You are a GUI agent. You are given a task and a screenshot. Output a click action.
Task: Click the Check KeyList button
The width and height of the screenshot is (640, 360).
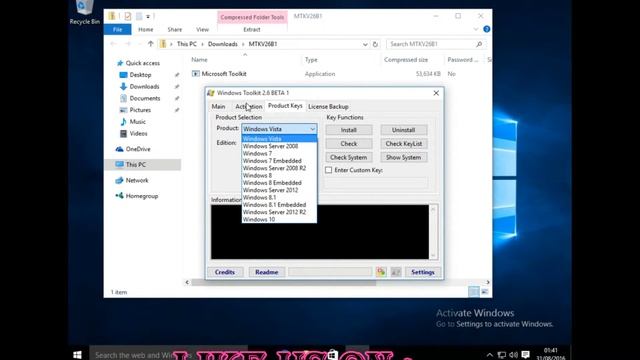tap(404, 144)
